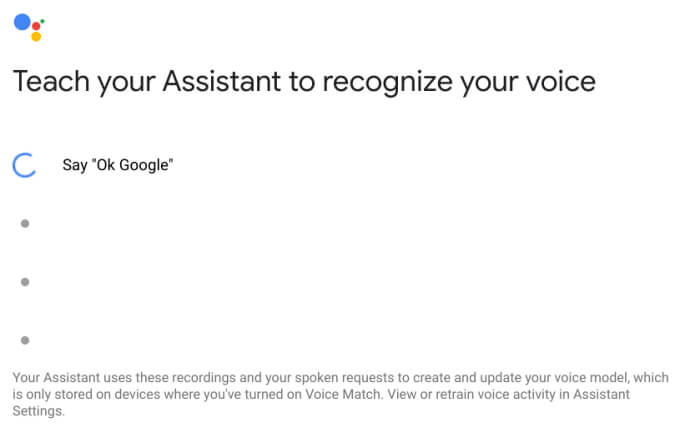Click the word "Teach" in the heading

(x=46, y=81)
